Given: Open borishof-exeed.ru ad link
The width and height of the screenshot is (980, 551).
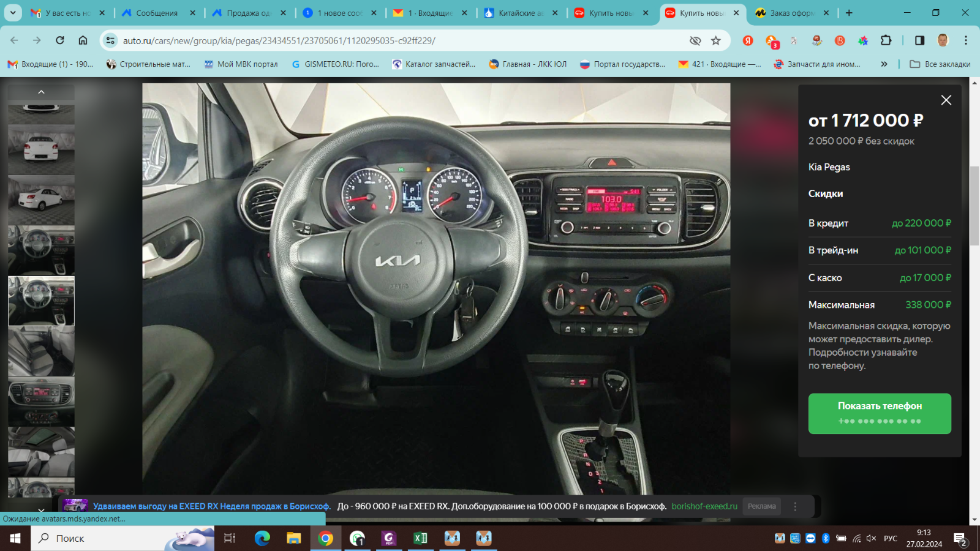Looking at the screenshot, I should pos(704,506).
